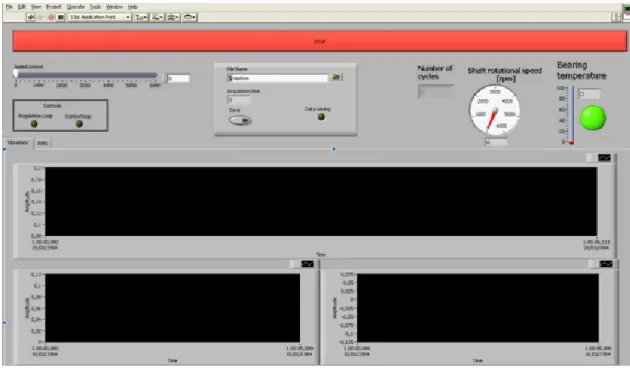Image resolution: width=630 pixels, height=368 pixels.
Task: Click the File Name path field
Action: point(278,78)
